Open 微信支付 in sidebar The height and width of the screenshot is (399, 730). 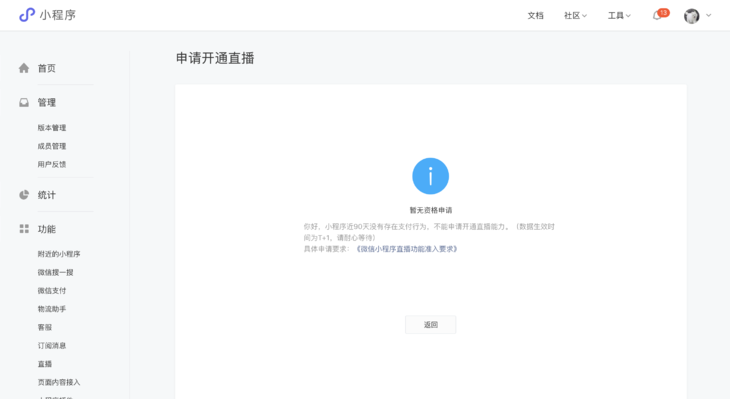click(52, 291)
